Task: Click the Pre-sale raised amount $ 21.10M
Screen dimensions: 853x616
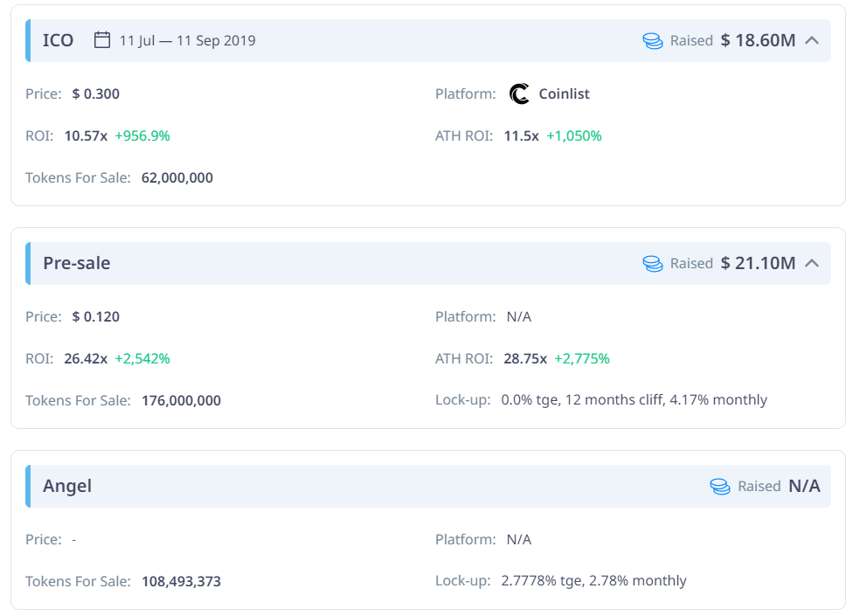Action: (x=758, y=263)
